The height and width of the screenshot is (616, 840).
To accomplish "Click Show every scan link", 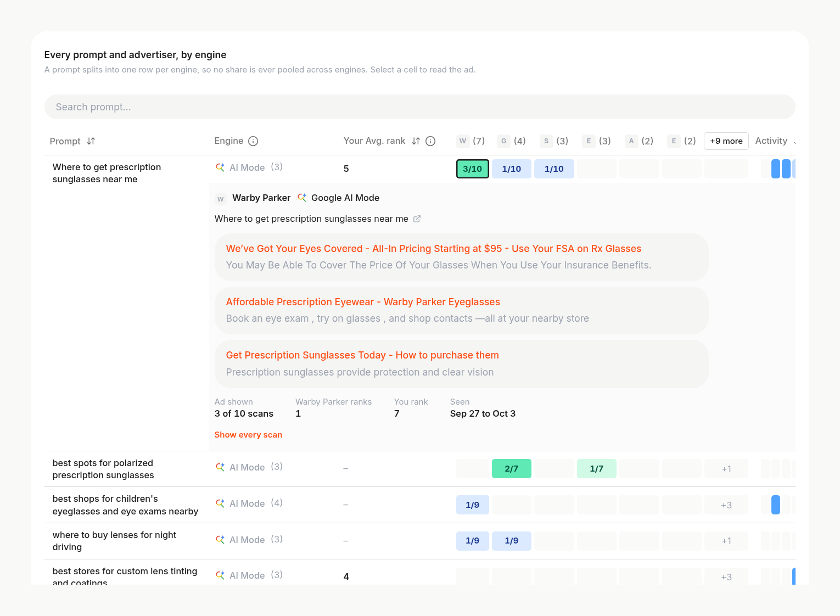I will point(248,435).
